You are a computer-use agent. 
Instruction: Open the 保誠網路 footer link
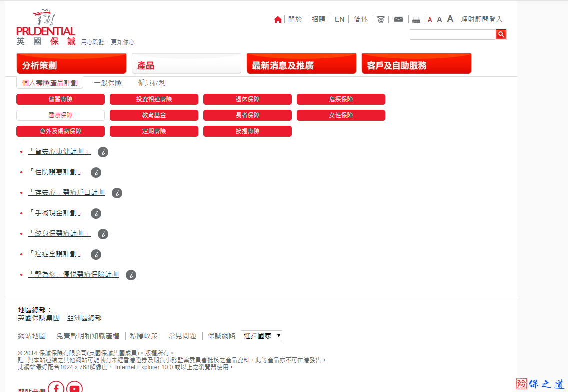point(221,336)
